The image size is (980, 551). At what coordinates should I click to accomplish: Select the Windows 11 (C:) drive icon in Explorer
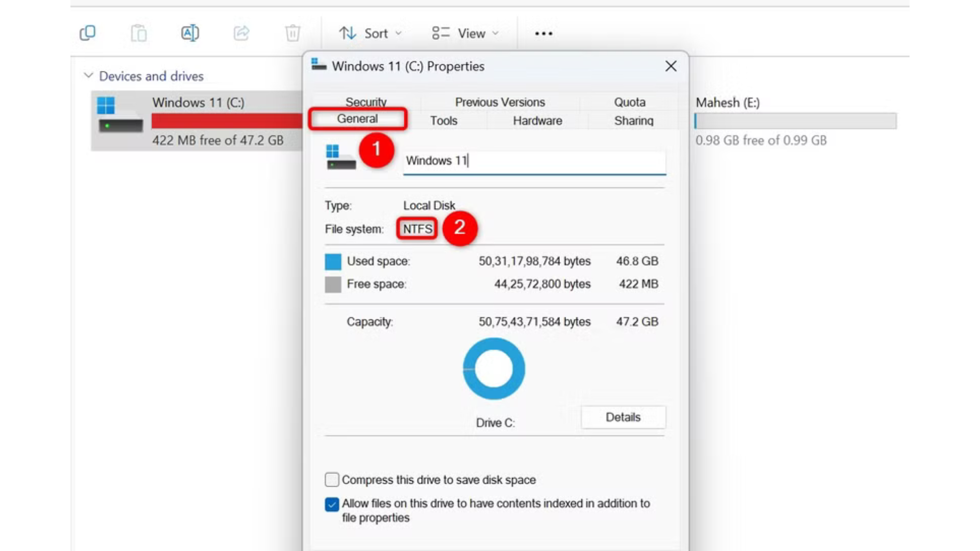[x=120, y=115]
